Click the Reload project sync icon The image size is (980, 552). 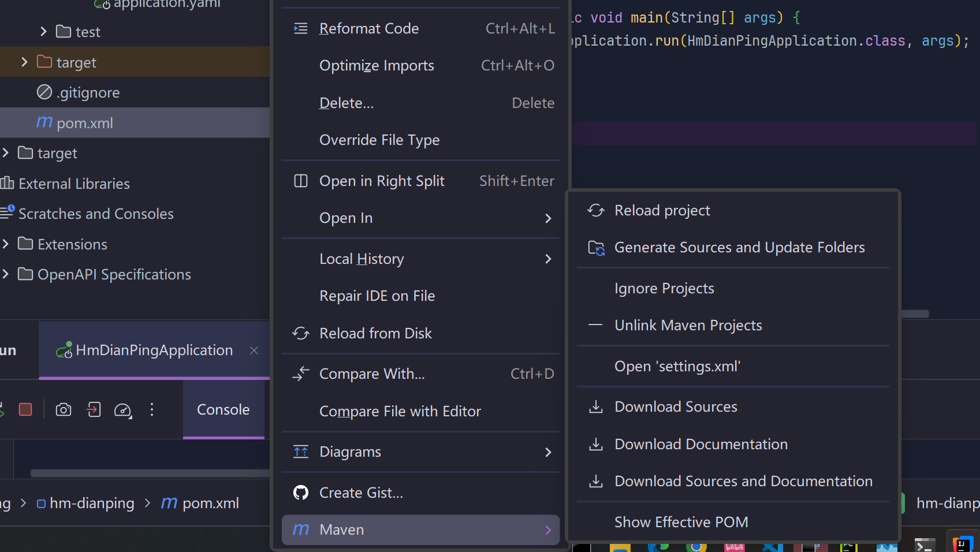pyautogui.click(x=596, y=210)
